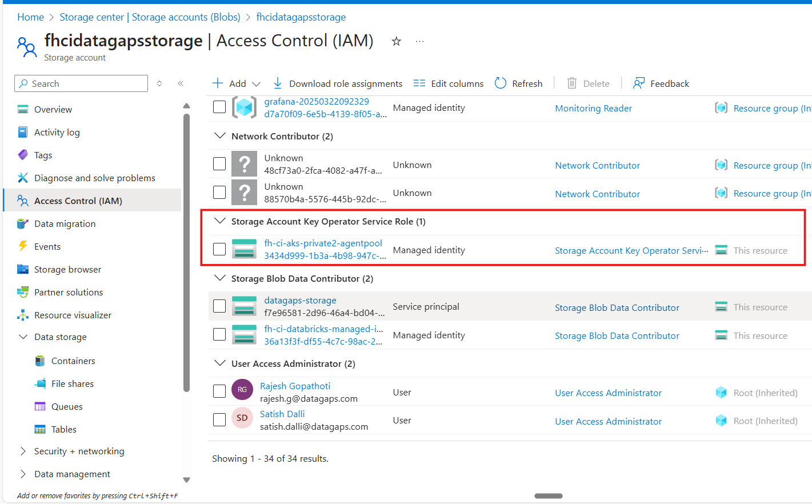The image size is (812, 504).
Task: Open the datagaps-storage principal link
Action: click(300, 301)
